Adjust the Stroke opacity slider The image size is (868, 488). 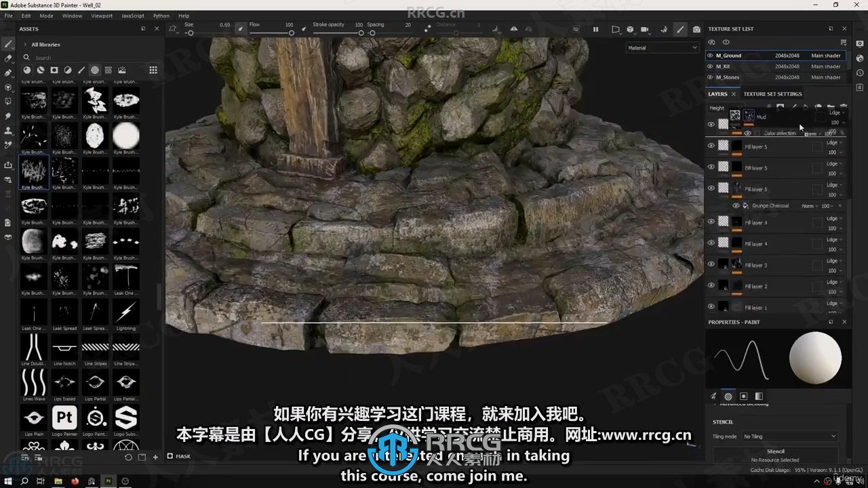[x=338, y=33]
